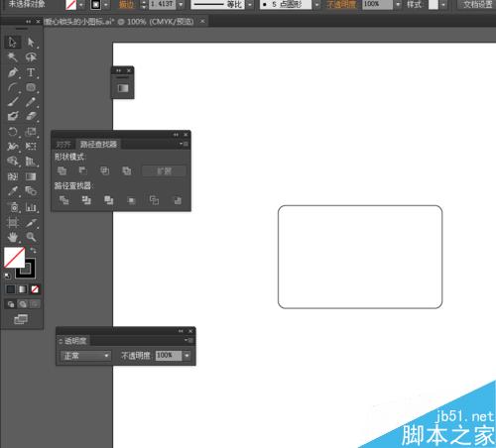Select the Magic Wand tool
The height and width of the screenshot is (448, 496).
[13, 57]
